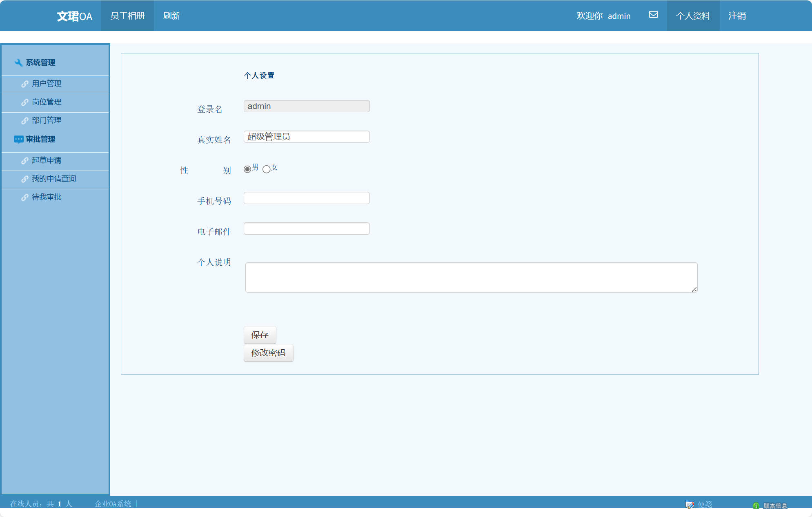This screenshot has width=812, height=517.
Task: Click 刷新 in the top navigation
Action: pos(171,16)
